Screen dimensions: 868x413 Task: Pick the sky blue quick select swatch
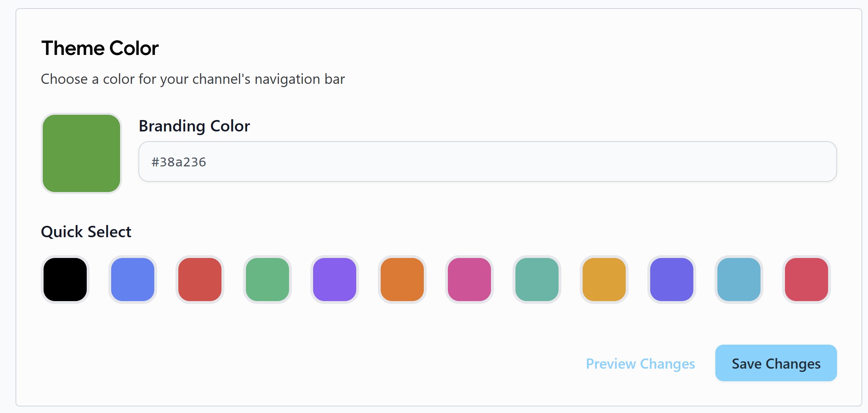tap(739, 280)
